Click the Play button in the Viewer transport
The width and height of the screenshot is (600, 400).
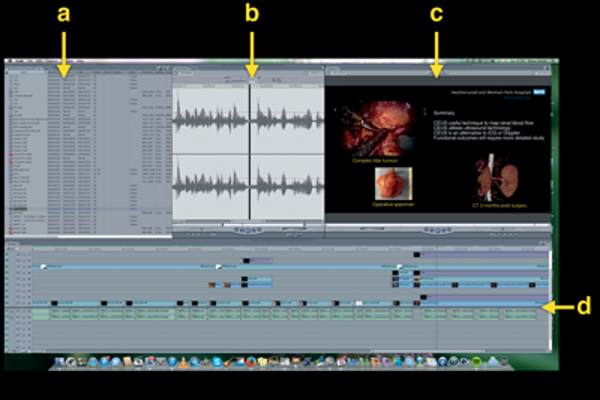(249, 229)
